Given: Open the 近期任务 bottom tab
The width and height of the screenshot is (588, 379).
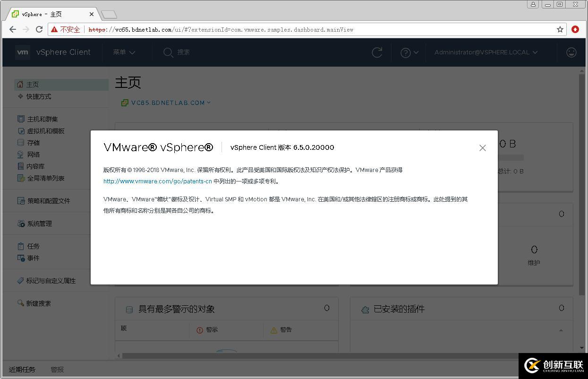Looking at the screenshot, I should (x=22, y=370).
